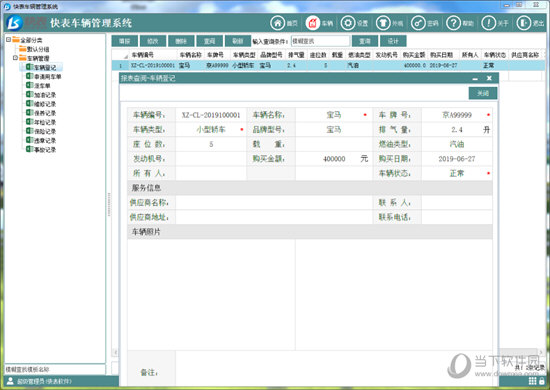Open the 密码 password key icon
The height and width of the screenshot is (390, 550).
[x=418, y=23]
